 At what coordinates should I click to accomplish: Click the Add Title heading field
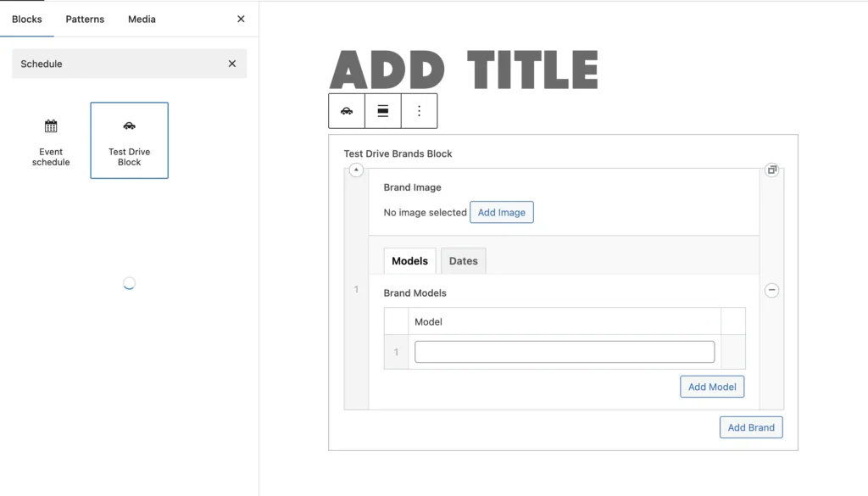point(463,70)
